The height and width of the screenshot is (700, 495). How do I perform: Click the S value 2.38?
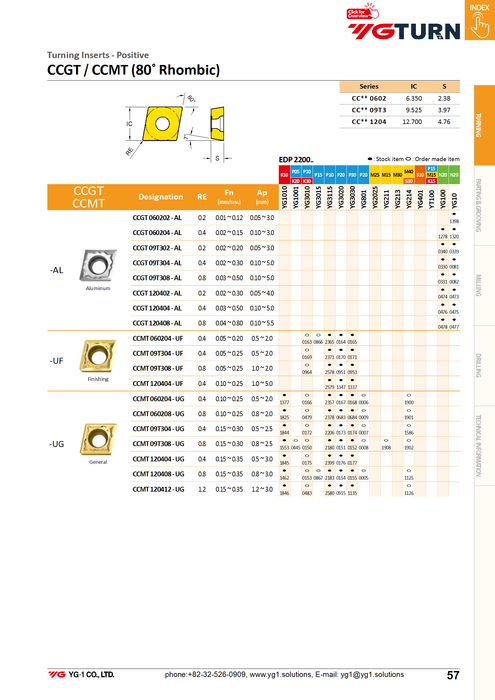click(x=444, y=99)
